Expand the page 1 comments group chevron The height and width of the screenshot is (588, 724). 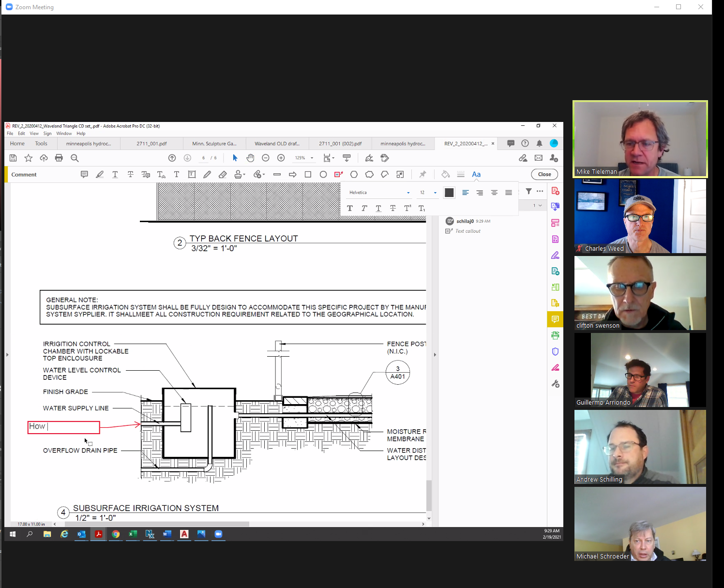(x=540, y=206)
